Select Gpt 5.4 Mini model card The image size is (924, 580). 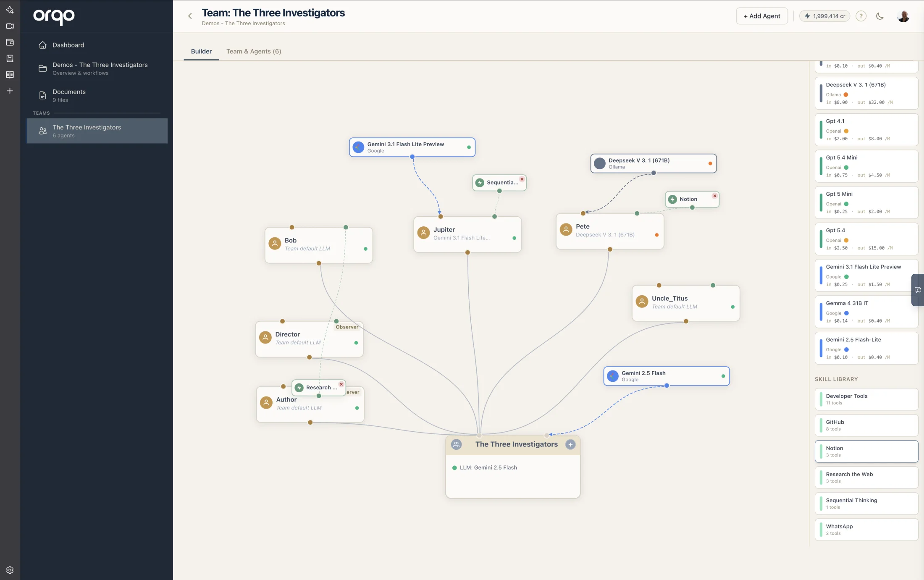(x=866, y=166)
